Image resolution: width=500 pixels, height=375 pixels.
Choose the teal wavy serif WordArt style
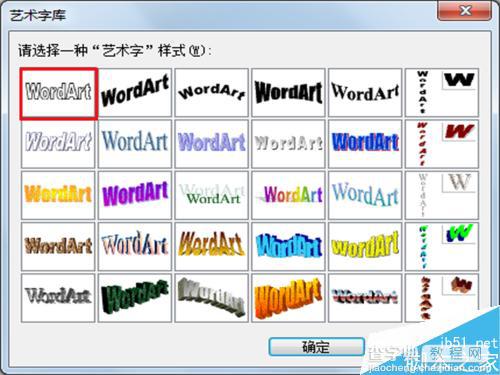coord(365,195)
